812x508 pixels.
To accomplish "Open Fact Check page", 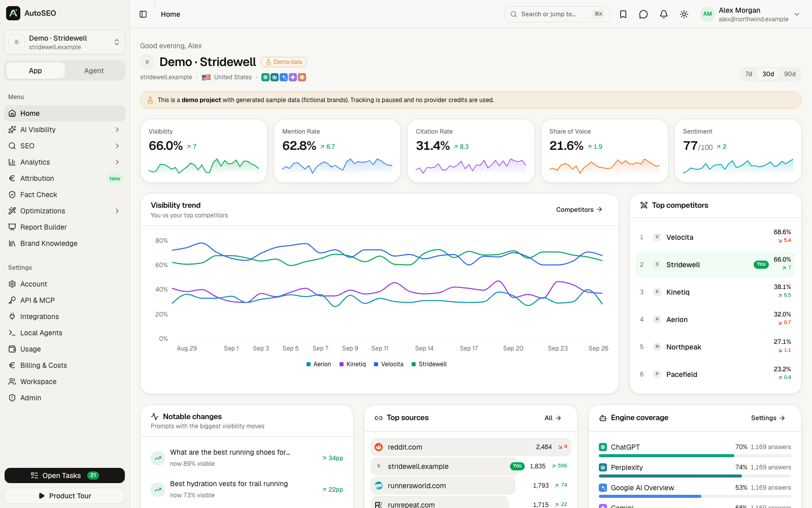I will point(64,195).
